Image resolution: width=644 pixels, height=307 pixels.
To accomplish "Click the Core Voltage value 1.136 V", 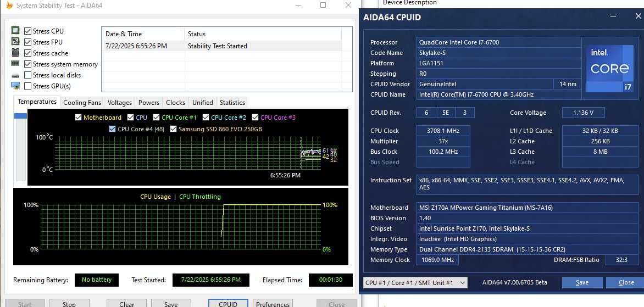I will [x=583, y=113].
